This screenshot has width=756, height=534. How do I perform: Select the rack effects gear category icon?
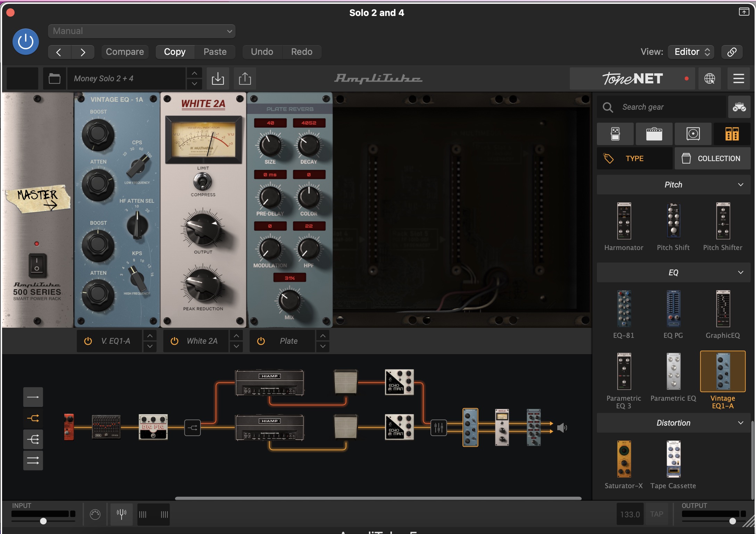[x=732, y=134]
